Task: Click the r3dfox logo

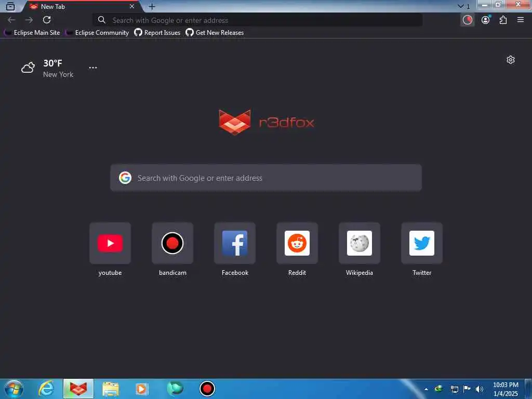Action: [267, 122]
